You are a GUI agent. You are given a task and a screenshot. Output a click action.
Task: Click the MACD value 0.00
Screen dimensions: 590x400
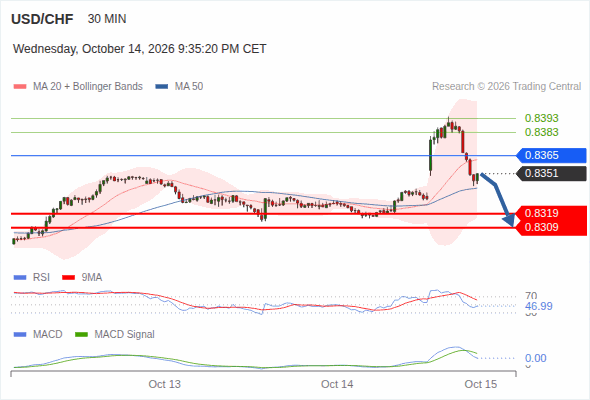tap(535, 358)
